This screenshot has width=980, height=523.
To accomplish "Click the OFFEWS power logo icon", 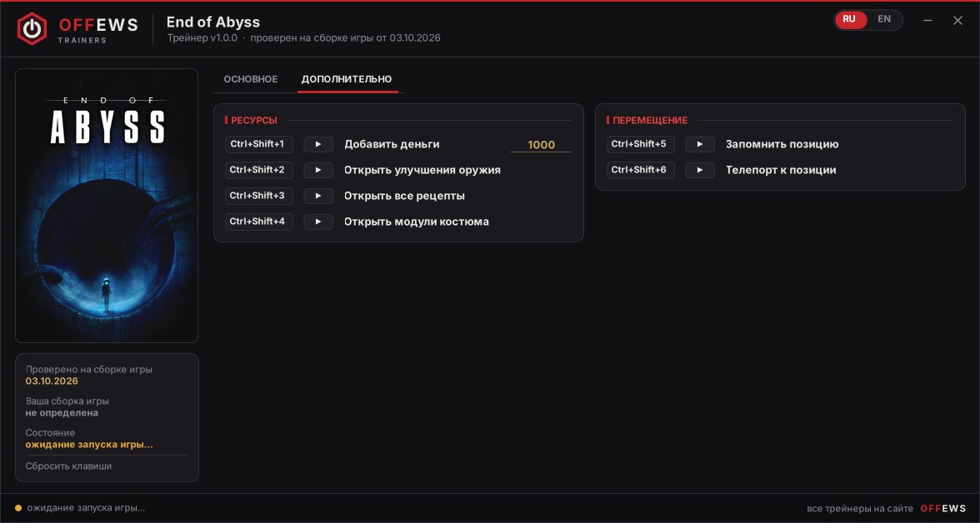I will pos(32,29).
